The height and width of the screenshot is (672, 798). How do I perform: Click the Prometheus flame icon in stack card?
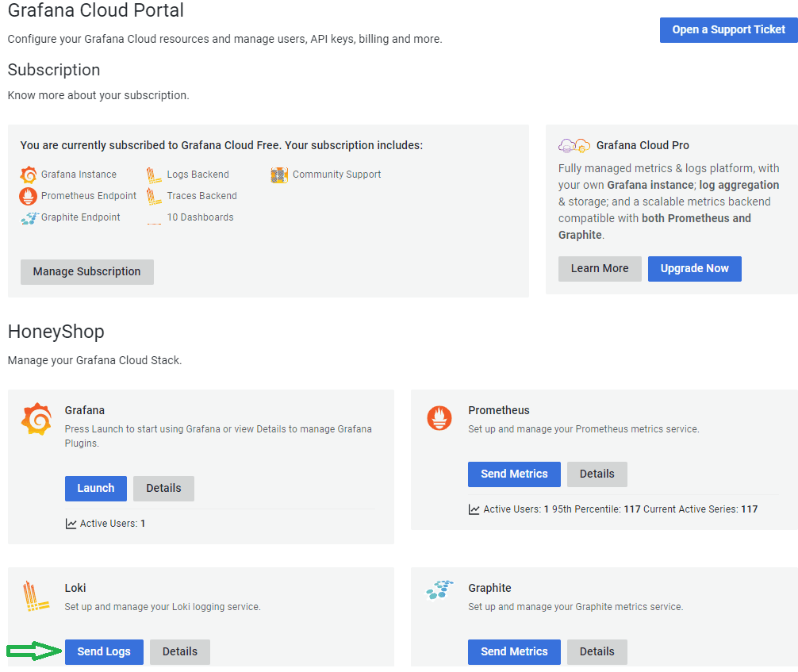[x=439, y=417]
